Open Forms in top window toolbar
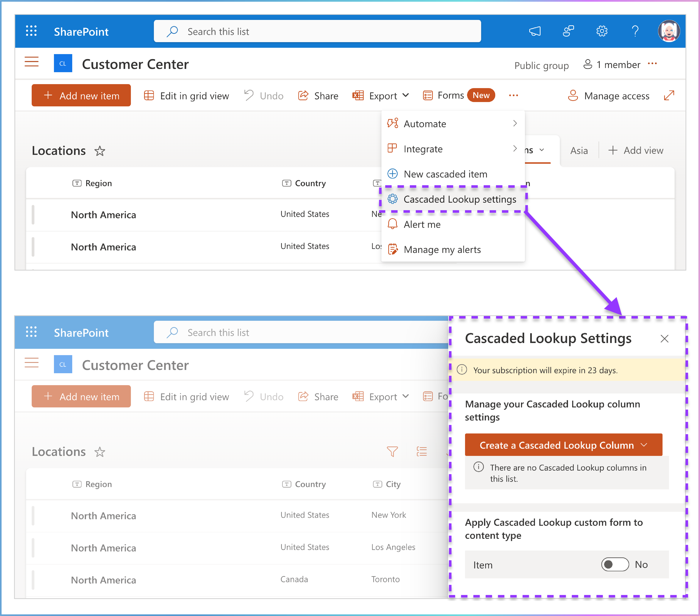 pyautogui.click(x=459, y=96)
